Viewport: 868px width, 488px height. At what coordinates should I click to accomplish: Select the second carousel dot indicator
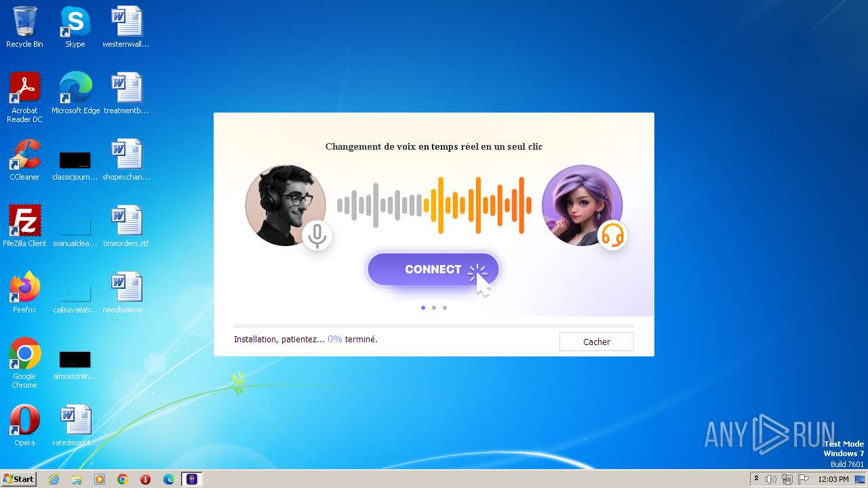pos(434,308)
